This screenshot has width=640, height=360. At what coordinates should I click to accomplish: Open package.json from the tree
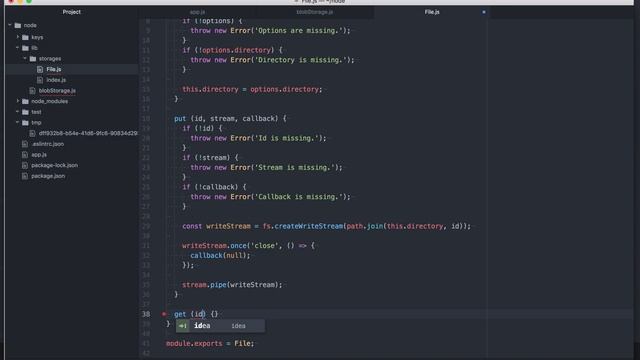[48, 176]
